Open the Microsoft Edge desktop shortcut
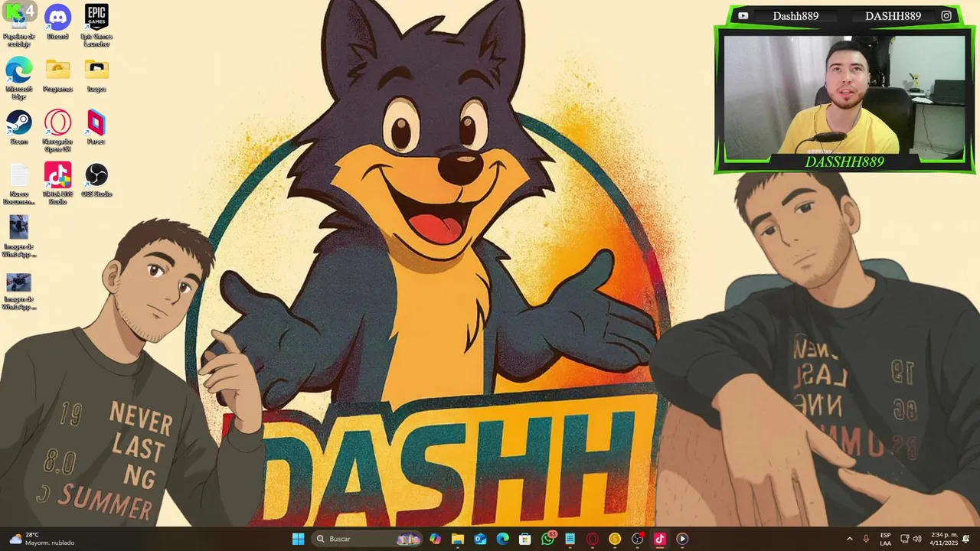This screenshot has height=551, width=980. 19,78
